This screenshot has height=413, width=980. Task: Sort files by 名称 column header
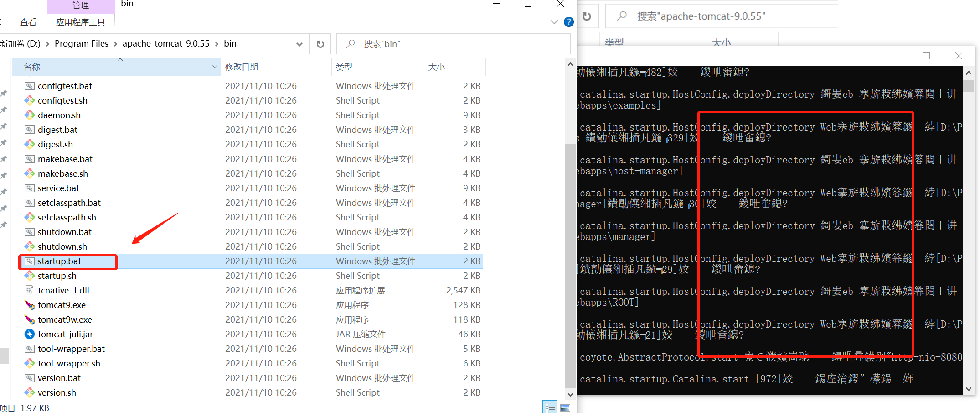pos(32,67)
